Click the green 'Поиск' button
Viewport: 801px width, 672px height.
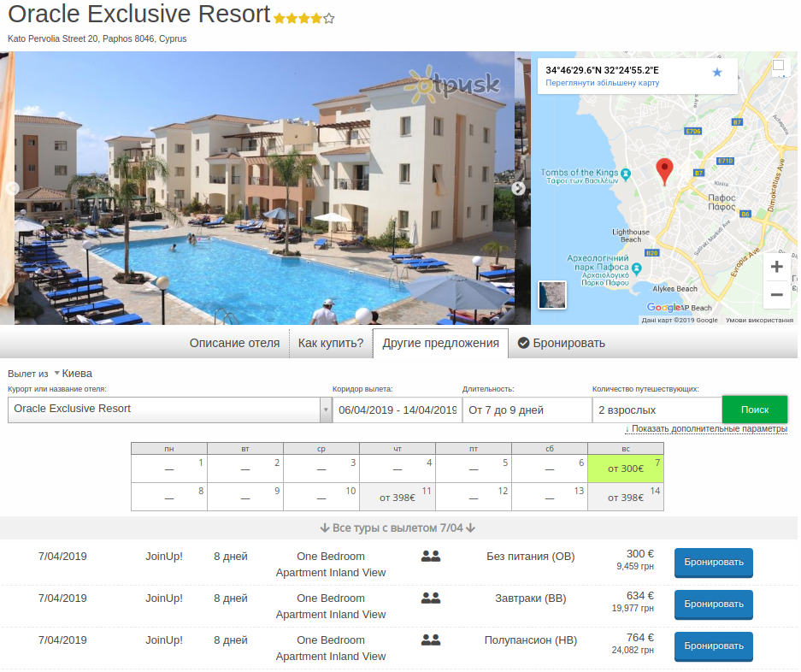click(755, 410)
